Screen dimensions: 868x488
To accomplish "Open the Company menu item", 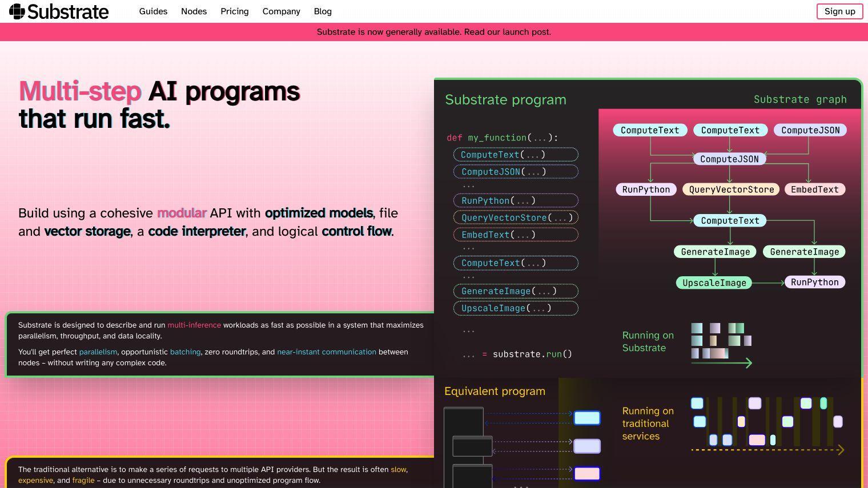I will coord(281,11).
